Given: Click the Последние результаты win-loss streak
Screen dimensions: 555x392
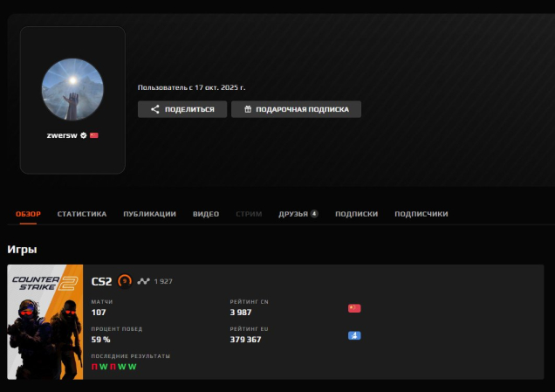Looking at the screenshot, I should pyautogui.click(x=114, y=367).
